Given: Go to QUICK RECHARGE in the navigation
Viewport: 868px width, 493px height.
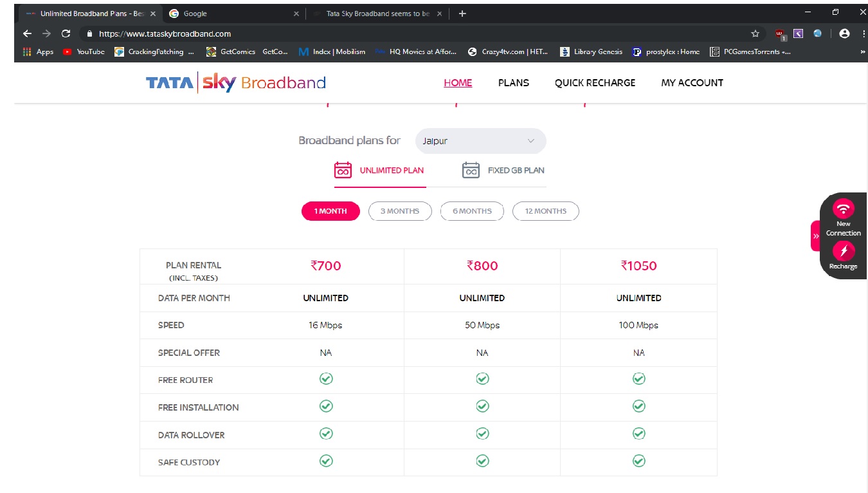Looking at the screenshot, I should (595, 82).
